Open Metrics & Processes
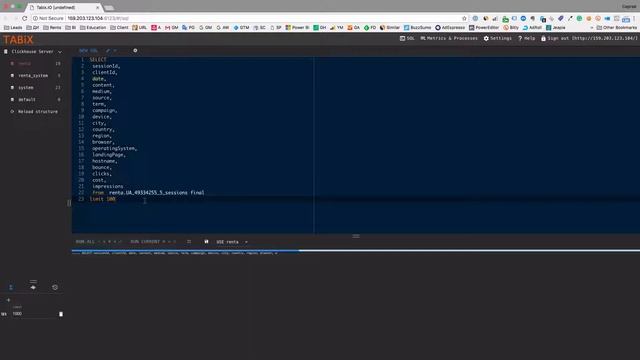Viewport: 640px width, 360px height. (449, 38)
